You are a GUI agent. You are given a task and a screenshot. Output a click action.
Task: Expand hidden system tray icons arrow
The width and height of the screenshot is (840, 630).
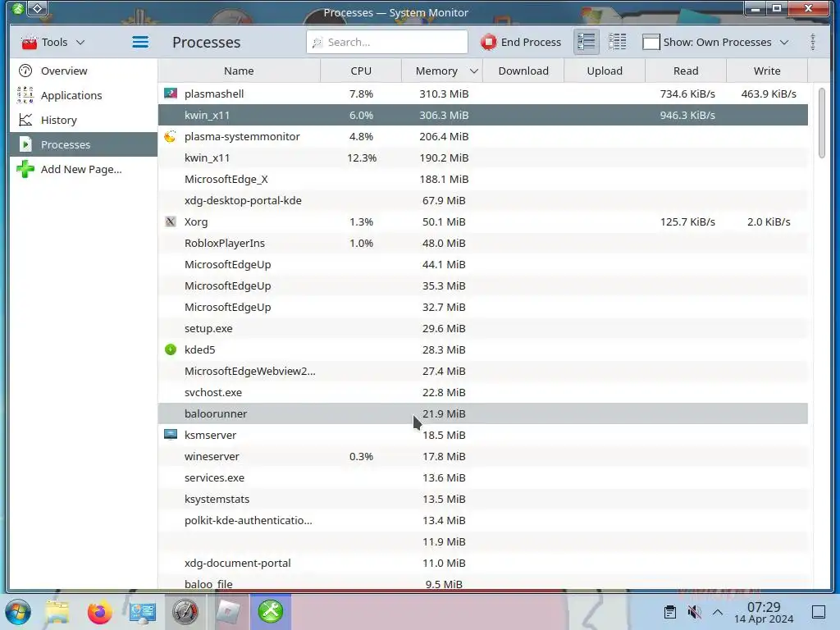(718, 612)
